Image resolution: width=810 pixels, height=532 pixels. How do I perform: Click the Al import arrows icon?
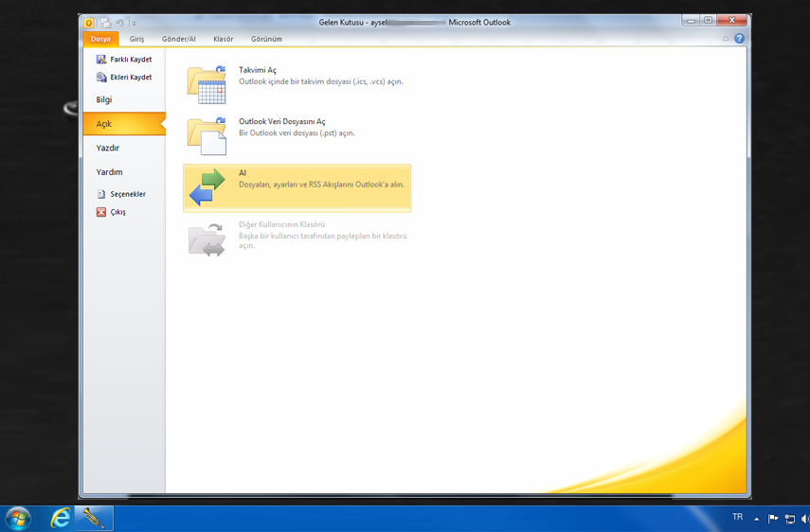click(207, 187)
